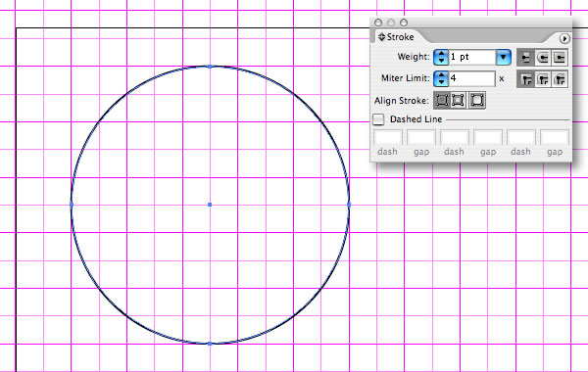Image resolution: width=588 pixels, height=372 pixels.
Task: Close the Stroke floating panel
Action: 378,23
